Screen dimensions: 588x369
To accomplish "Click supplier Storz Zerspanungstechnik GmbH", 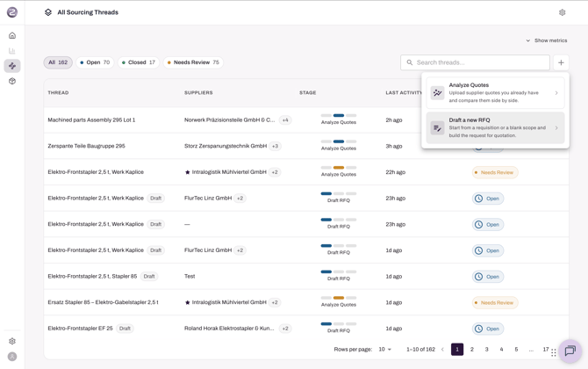I will tap(226, 146).
